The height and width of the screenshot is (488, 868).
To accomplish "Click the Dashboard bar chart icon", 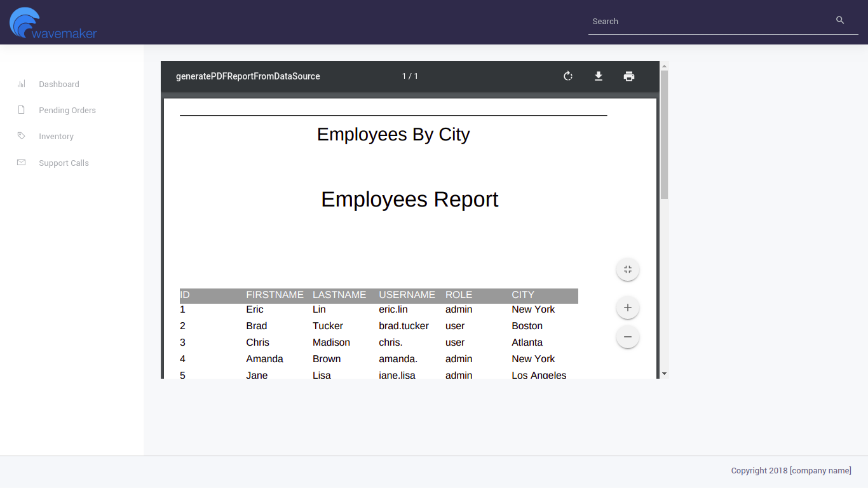I will click(22, 84).
